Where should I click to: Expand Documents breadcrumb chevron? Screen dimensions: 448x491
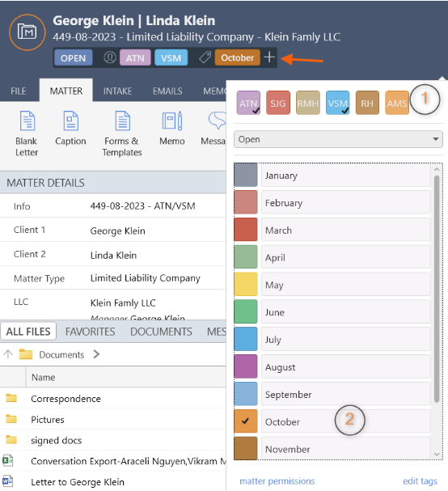pos(96,354)
